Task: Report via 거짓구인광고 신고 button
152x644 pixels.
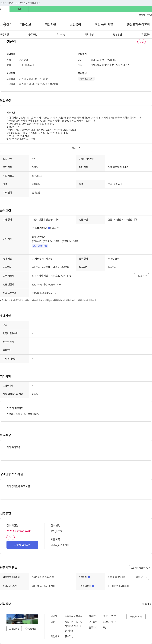Action: click(x=141, y=568)
